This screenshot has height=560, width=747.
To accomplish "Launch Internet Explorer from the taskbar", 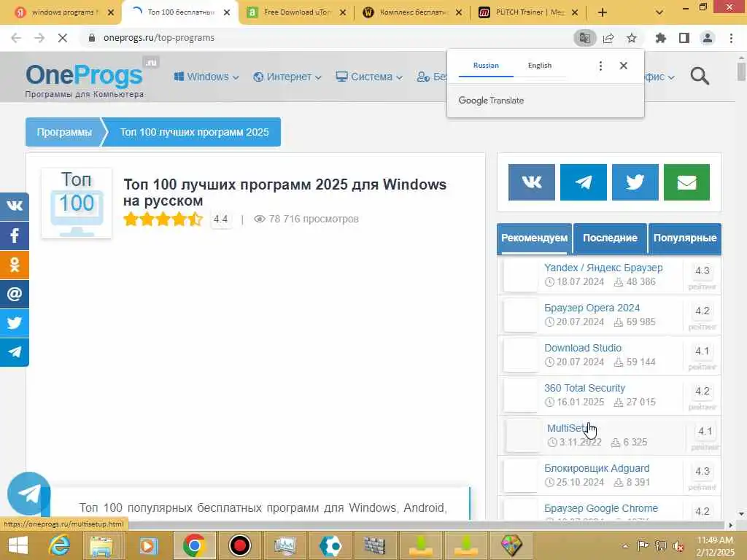I will click(59, 545).
